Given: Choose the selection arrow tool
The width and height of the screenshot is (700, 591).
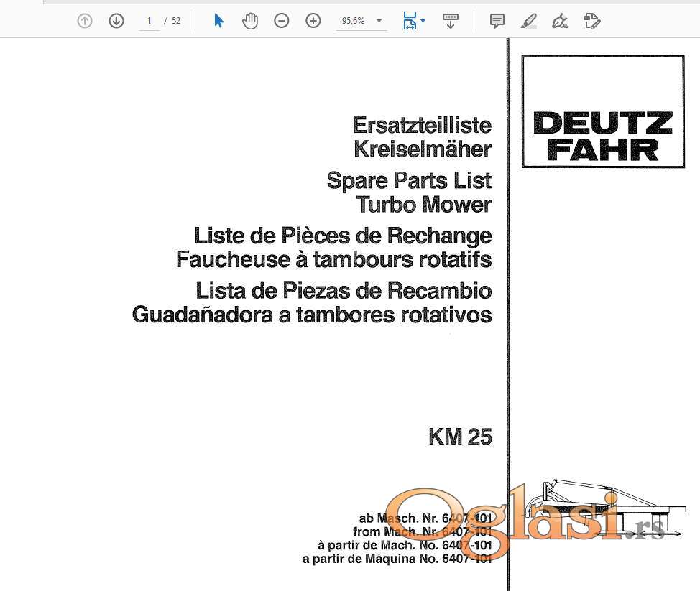Looking at the screenshot, I should (218, 21).
